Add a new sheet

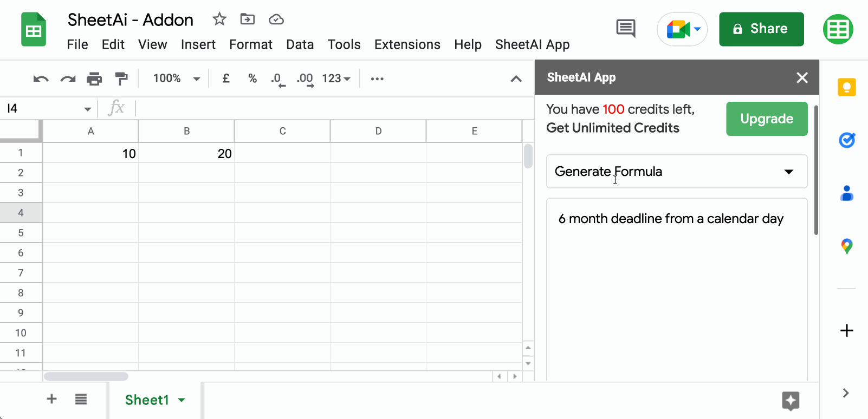tap(51, 399)
